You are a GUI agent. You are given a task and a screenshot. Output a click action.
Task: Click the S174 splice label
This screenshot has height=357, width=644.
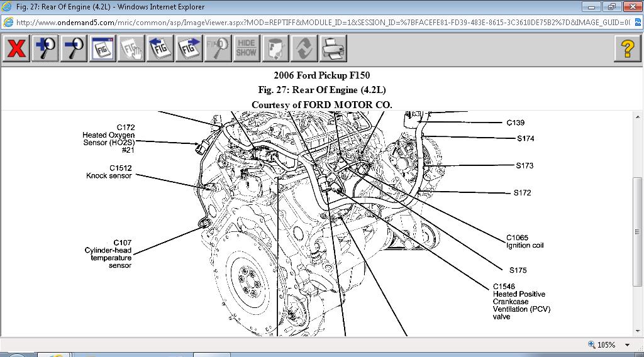click(x=525, y=139)
